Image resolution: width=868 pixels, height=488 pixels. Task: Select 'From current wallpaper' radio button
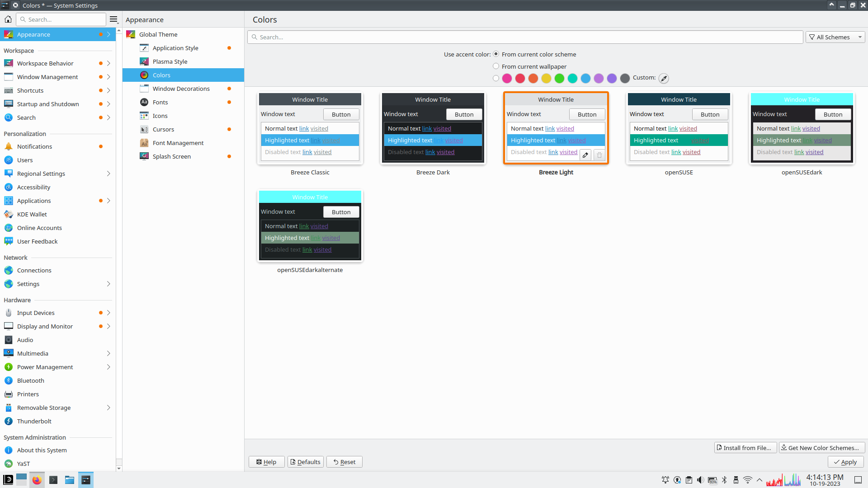[x=496, y=66]
